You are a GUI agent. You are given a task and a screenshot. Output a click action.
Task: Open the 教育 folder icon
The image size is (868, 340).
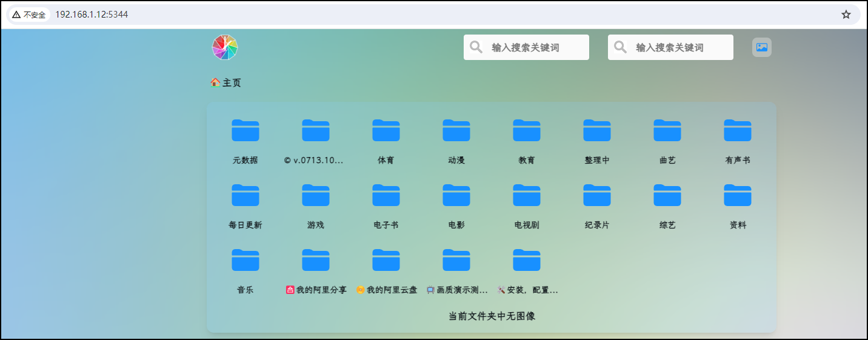527,130
